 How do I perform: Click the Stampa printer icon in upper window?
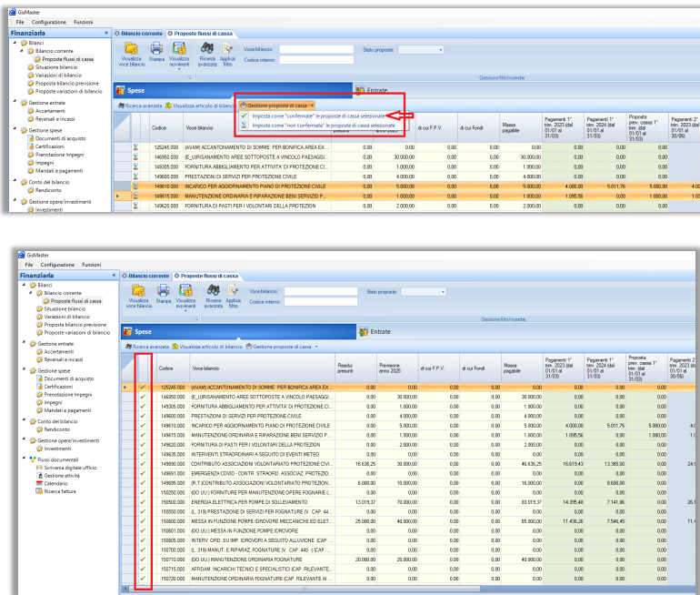(156, 47)
